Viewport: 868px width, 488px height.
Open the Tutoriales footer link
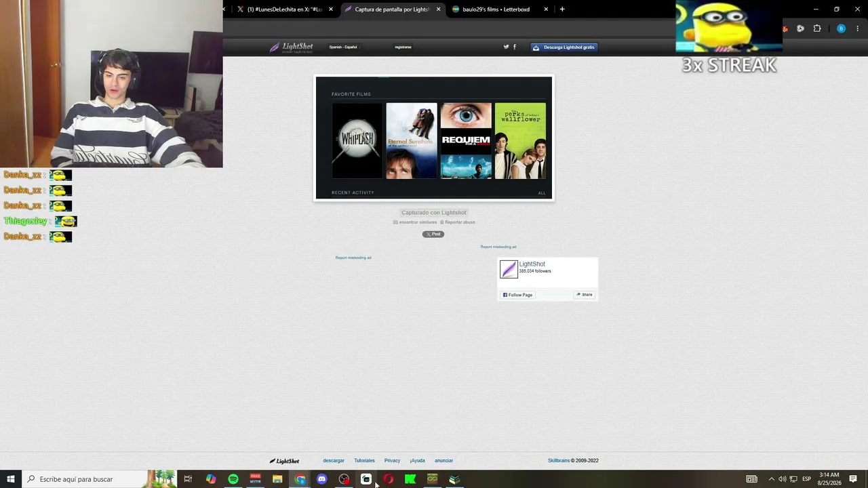coord(364,461)
